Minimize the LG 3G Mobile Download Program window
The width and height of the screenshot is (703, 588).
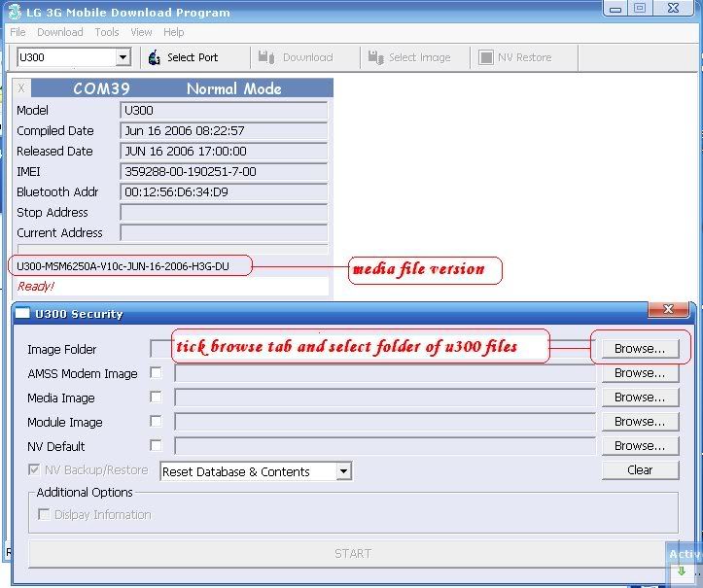(x=615, y=9)
